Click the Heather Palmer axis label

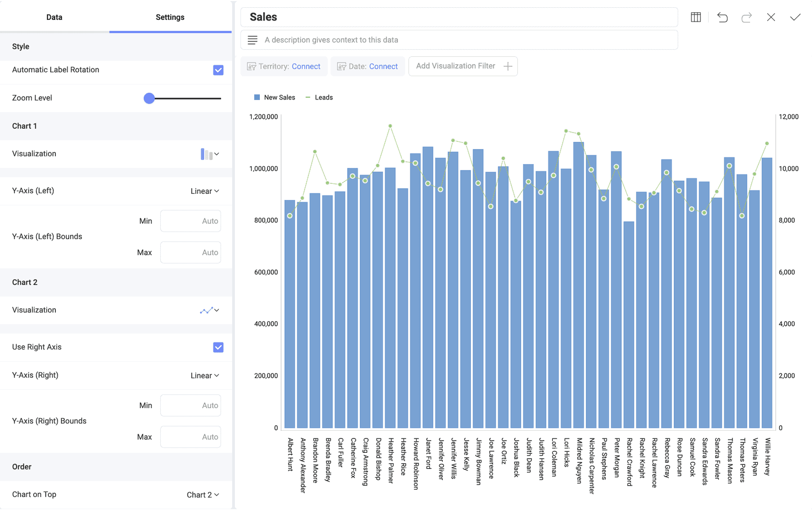coord(391,461)
